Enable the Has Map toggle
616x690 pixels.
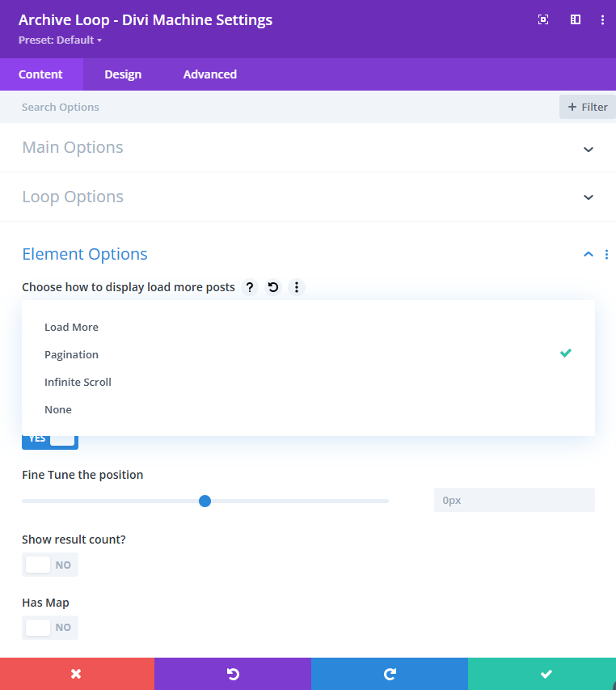pyautogui.click(x=50, y=627)
